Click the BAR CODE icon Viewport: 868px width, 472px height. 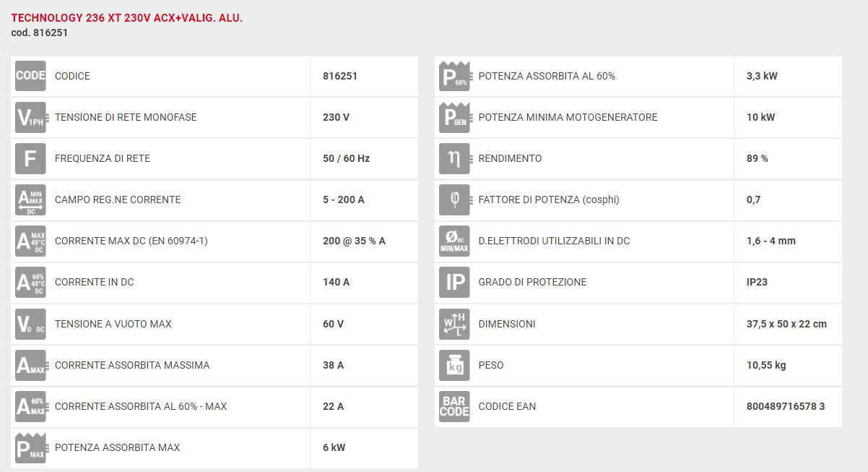(454, 406)
